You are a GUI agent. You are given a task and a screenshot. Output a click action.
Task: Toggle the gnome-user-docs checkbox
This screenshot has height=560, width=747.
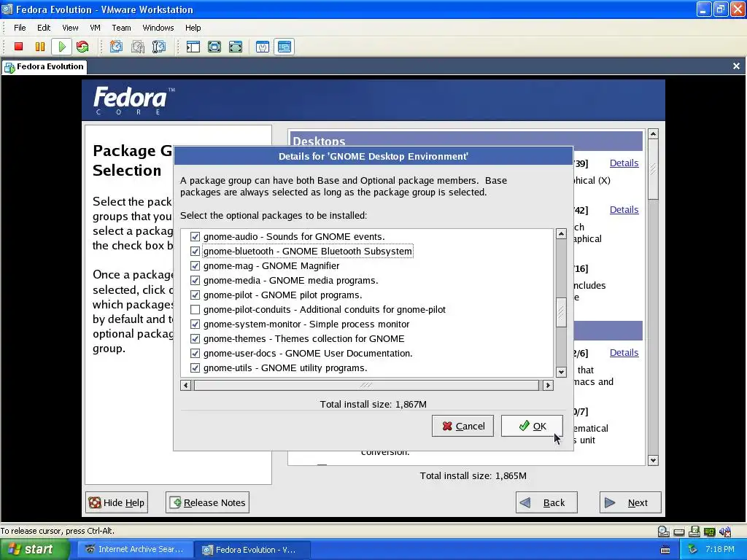[195, 354]
